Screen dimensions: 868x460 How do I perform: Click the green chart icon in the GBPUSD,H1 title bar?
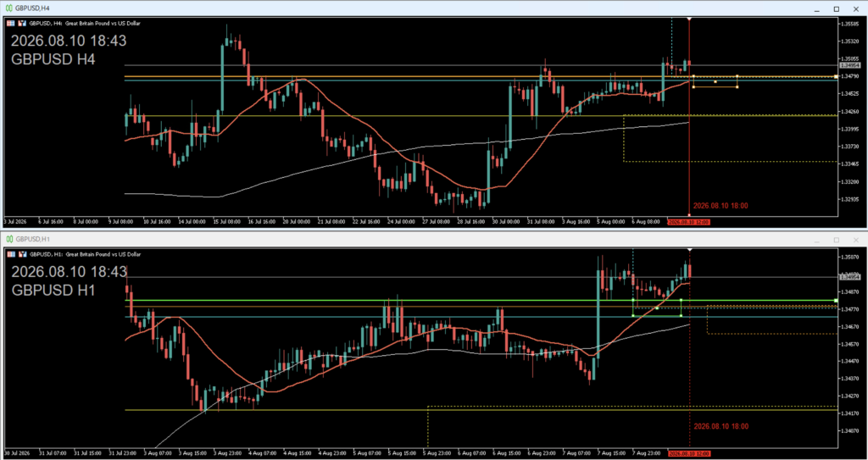pyautogui.click(x=9, y=240)
